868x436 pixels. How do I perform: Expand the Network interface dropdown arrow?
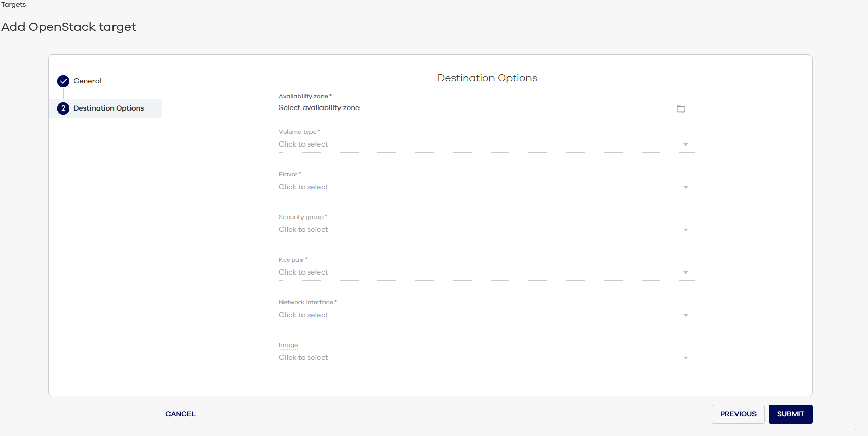[x=685, y=316]
